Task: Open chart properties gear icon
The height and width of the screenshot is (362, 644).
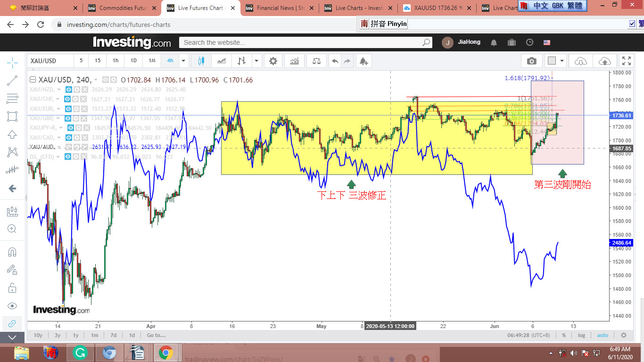Action: click(x=273, y=61)
